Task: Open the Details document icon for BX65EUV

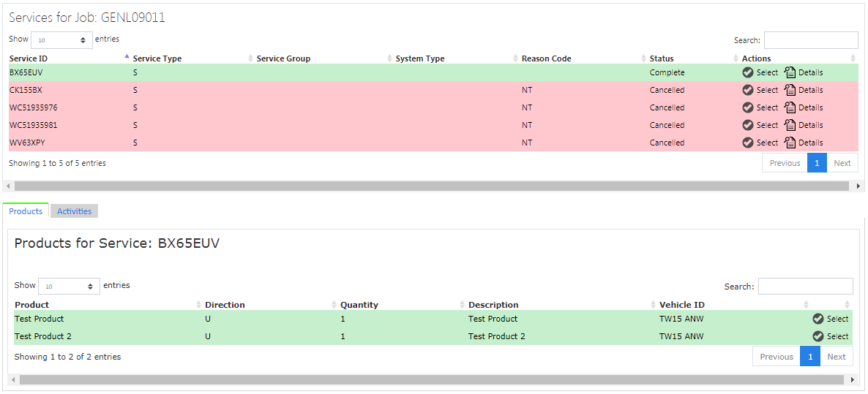Action: (790, 72)
